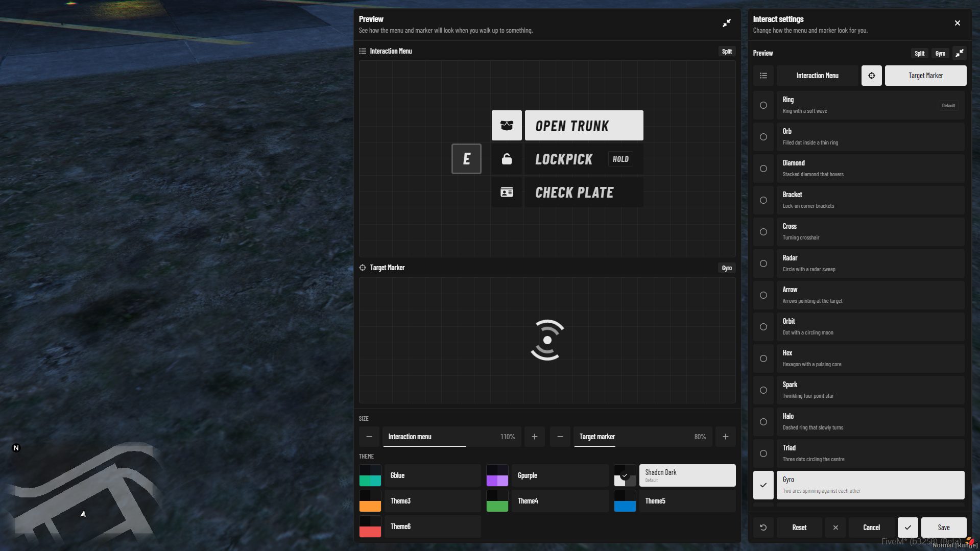This screenshot has height=551, width=980.
Task: Select the Orb marker radio
Action: click(763, 137)
